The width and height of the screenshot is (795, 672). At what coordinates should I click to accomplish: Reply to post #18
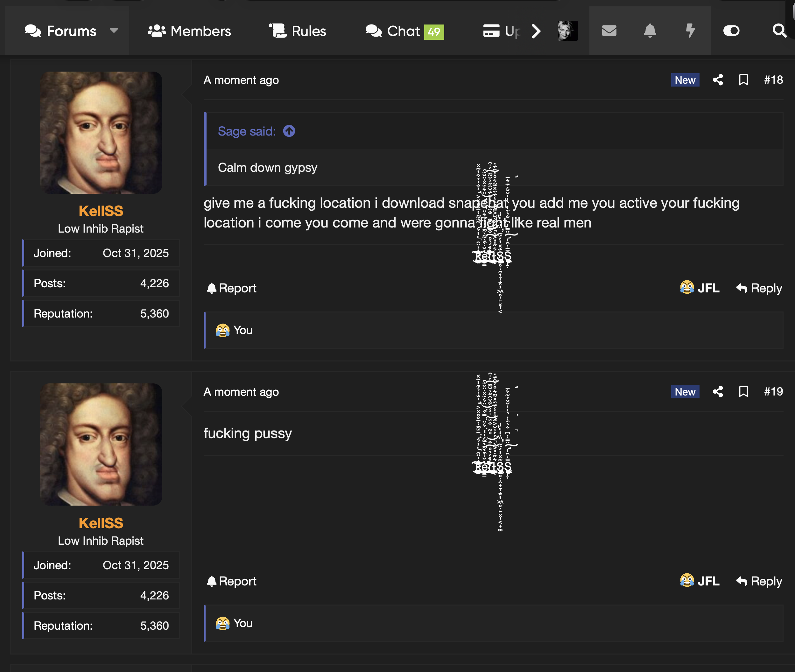coord(759,288)
